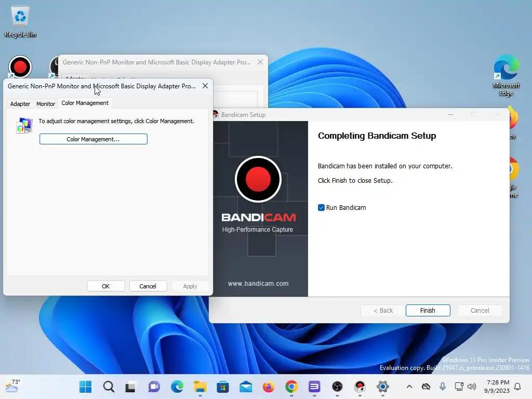This screenshot has height=399, width=532.
Task: Click the microphone tray icon
Action: coord(443,387)
